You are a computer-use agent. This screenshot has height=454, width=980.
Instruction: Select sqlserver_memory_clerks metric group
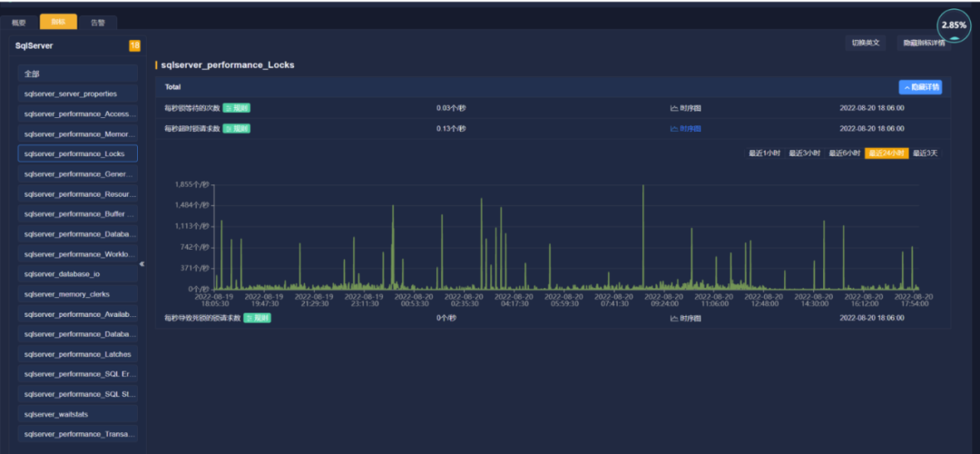(x=77, y=294)
